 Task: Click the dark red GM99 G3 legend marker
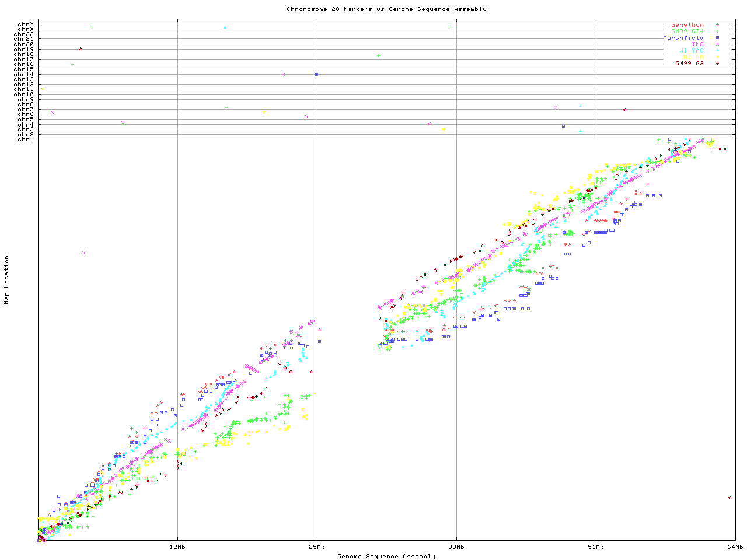[x=717, y=64]
